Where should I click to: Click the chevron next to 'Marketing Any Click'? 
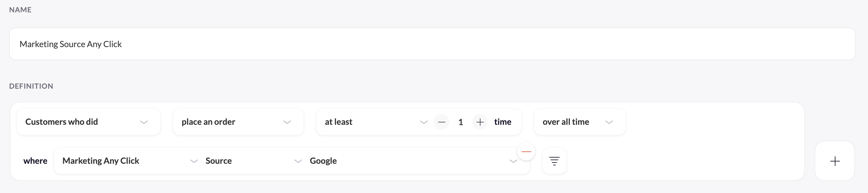click(194, 161)
